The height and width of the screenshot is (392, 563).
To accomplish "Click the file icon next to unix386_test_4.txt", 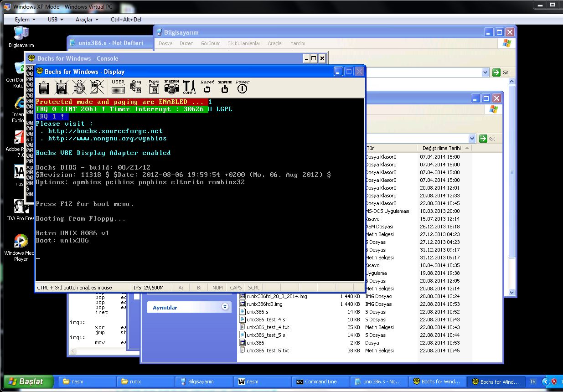I will click(243, 327).
